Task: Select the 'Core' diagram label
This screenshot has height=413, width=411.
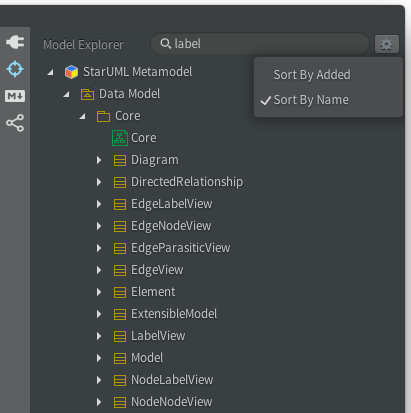Action: pyautogui.click(x=144, y=138)
